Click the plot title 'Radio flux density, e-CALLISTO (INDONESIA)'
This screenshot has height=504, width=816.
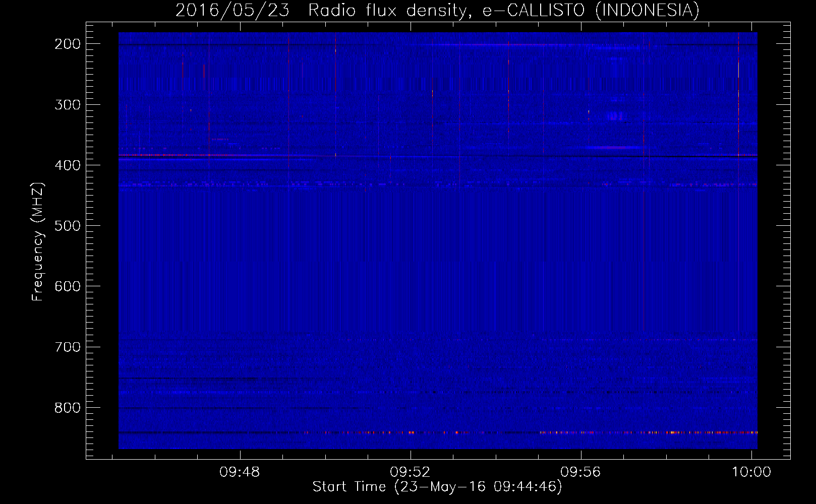pos(503,11)
